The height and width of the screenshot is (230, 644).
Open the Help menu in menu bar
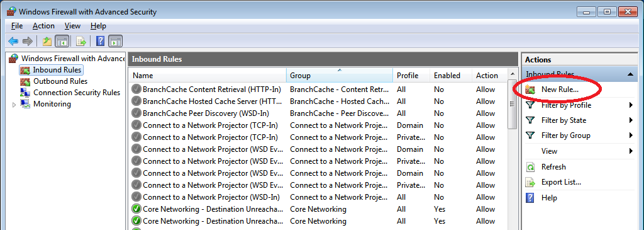click(98, 26)
